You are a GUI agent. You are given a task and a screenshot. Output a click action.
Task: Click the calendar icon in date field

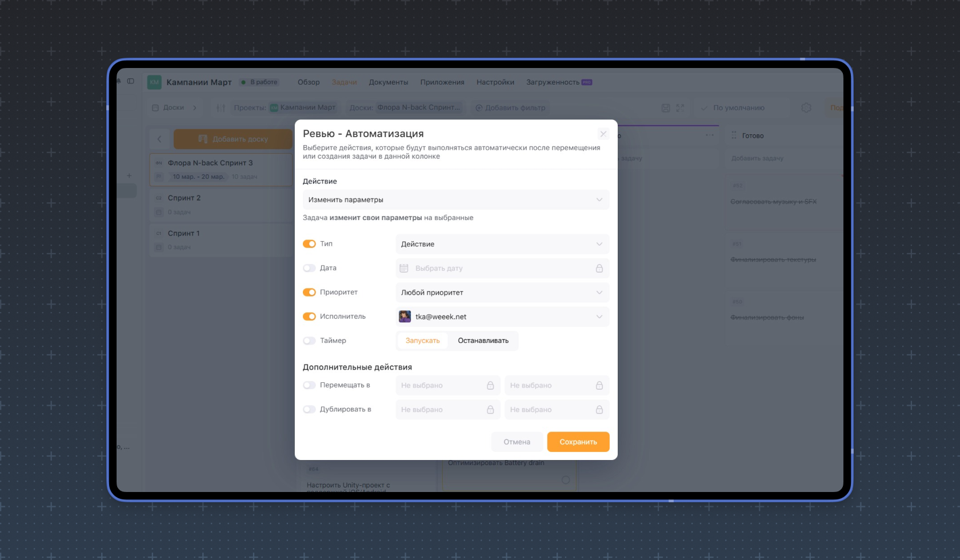(404, 268)
